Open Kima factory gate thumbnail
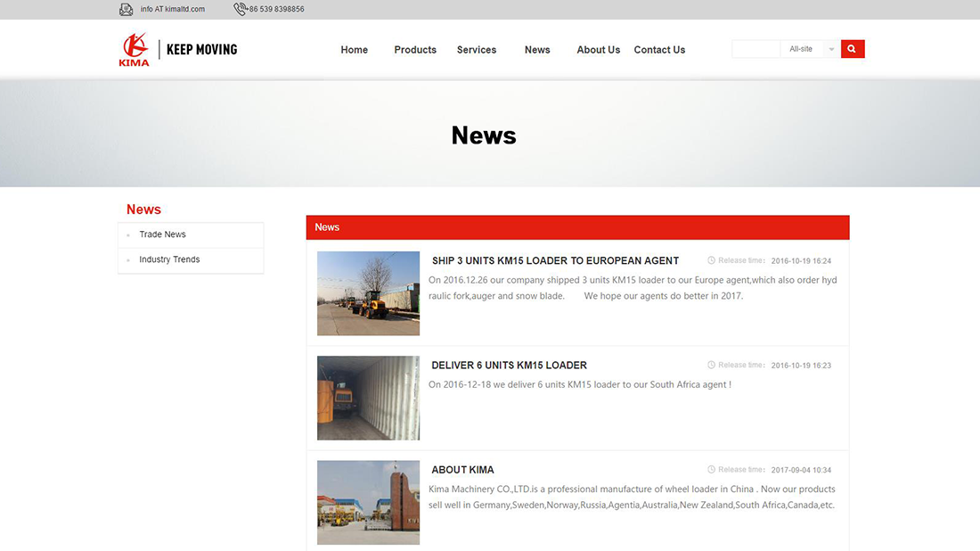Viewport: 980px width, 551px height. tap(368, 502)
